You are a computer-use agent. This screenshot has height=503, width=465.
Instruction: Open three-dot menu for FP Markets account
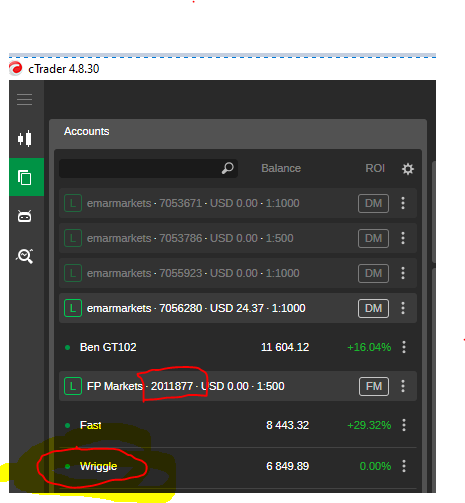pos(403,386)
